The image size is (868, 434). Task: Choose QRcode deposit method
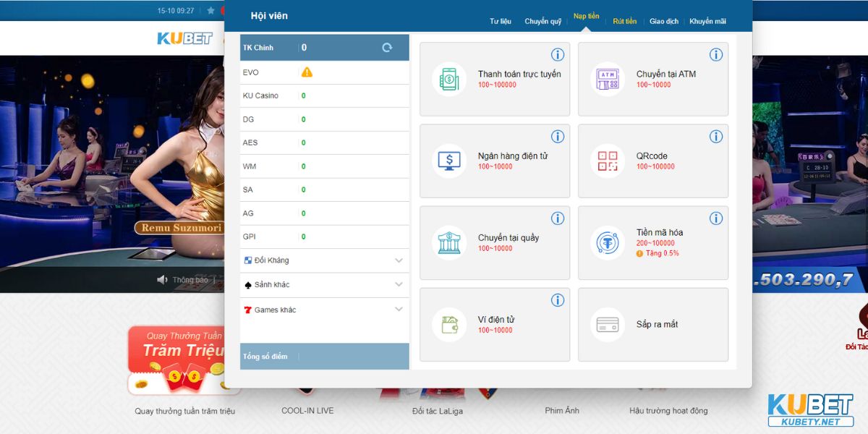pyautogui.click(x=653, y=161)
